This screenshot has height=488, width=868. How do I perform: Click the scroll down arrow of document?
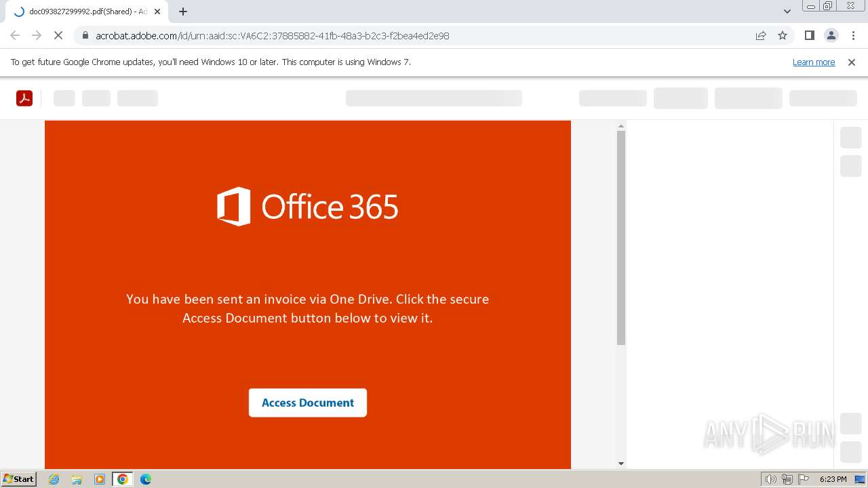620,464
